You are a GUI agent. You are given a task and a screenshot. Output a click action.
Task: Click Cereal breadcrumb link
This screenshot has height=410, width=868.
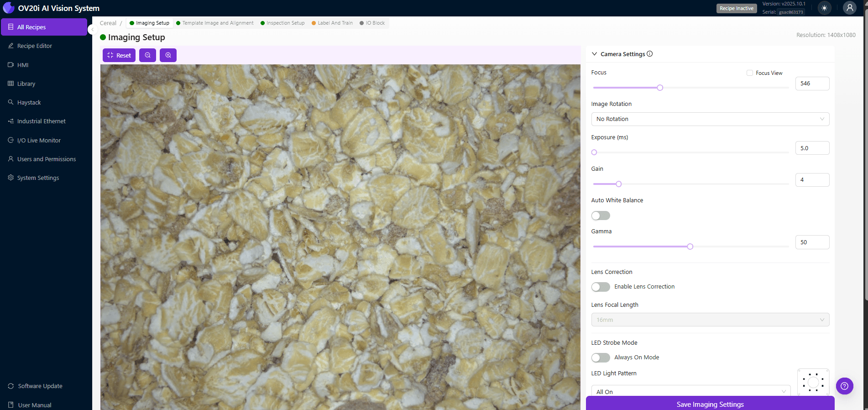tap(108, 23)
